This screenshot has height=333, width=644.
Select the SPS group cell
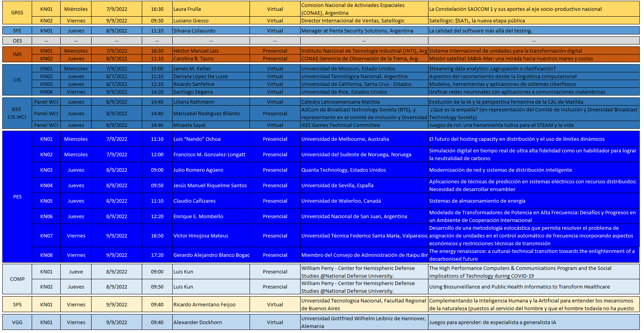17,304
